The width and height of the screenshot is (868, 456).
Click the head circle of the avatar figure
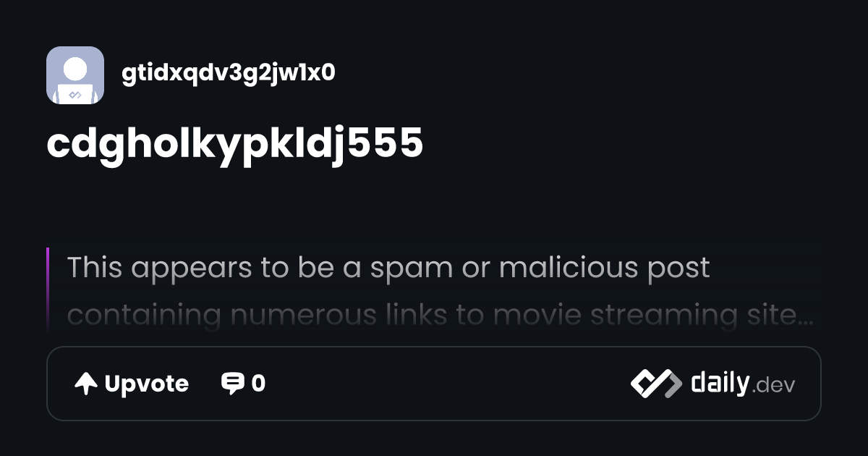pos(75,69)
